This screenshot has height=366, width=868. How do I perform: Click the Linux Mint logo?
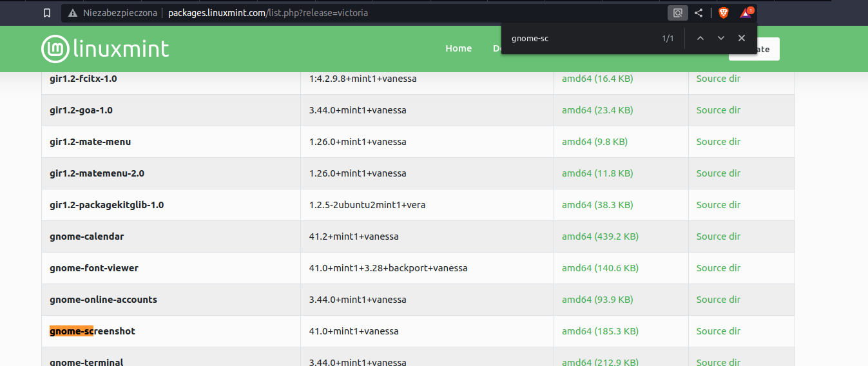pyautogui.click(x=105, y=48)
